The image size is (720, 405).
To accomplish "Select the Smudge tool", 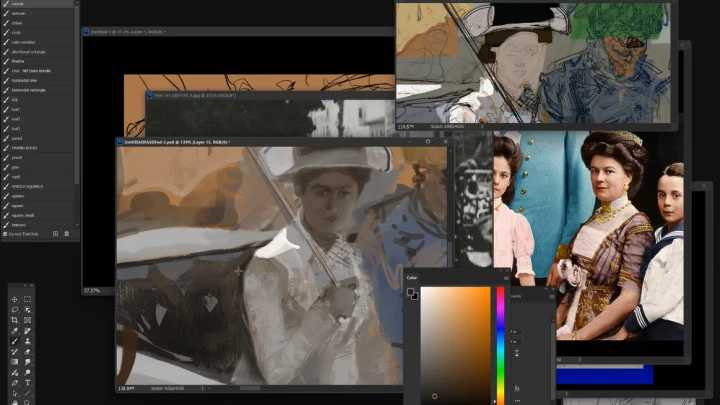I will (28, 362).
